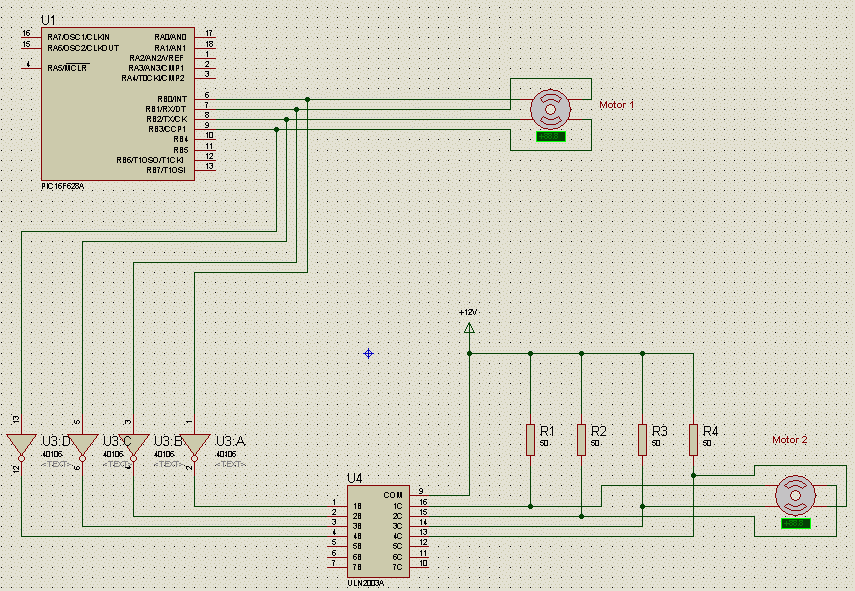
Task: Select the "Motor 2" text label
Action: pos(789,440)
